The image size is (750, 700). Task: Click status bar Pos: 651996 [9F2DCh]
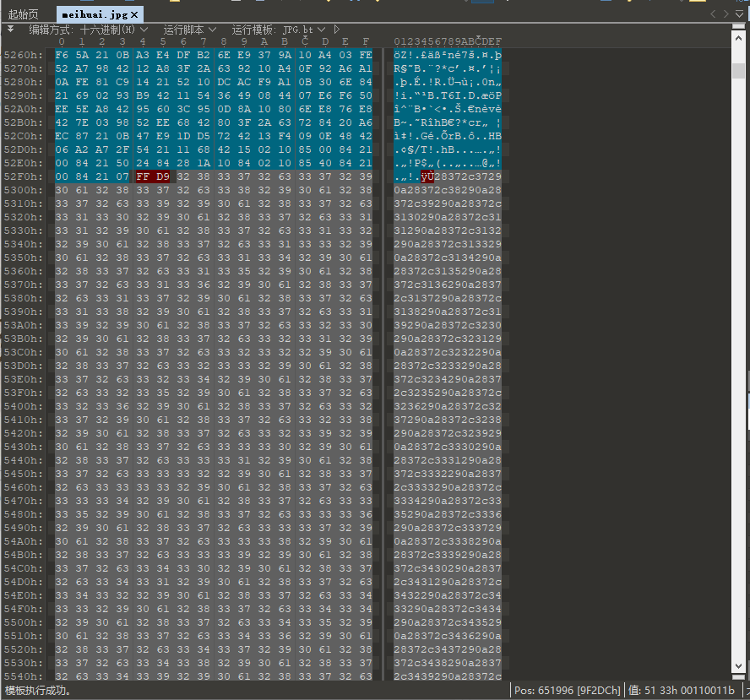tap(568, 691)
